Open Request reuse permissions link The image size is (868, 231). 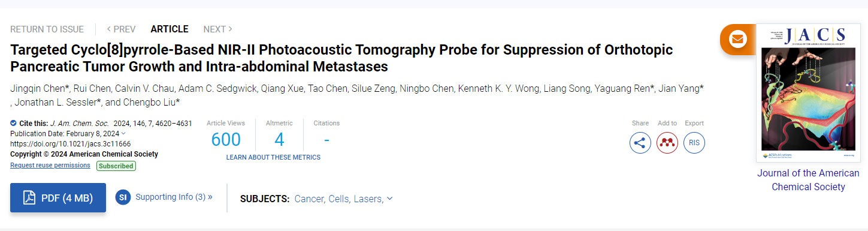50,165
